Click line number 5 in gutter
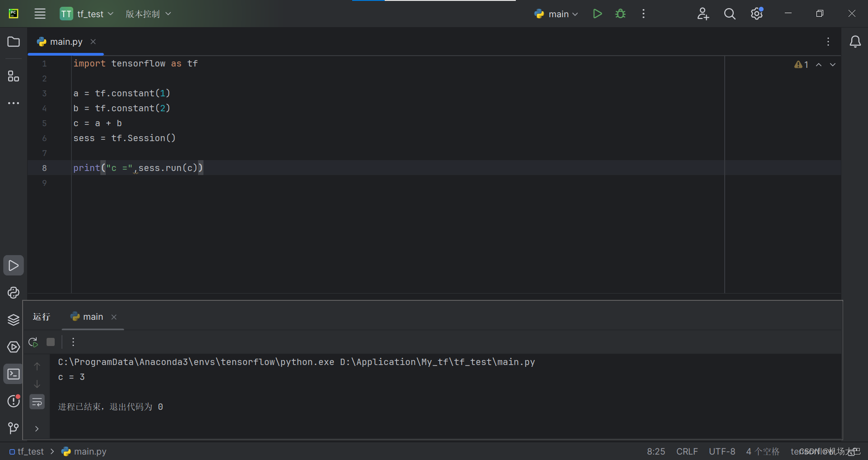 click(x=44, y=123)
